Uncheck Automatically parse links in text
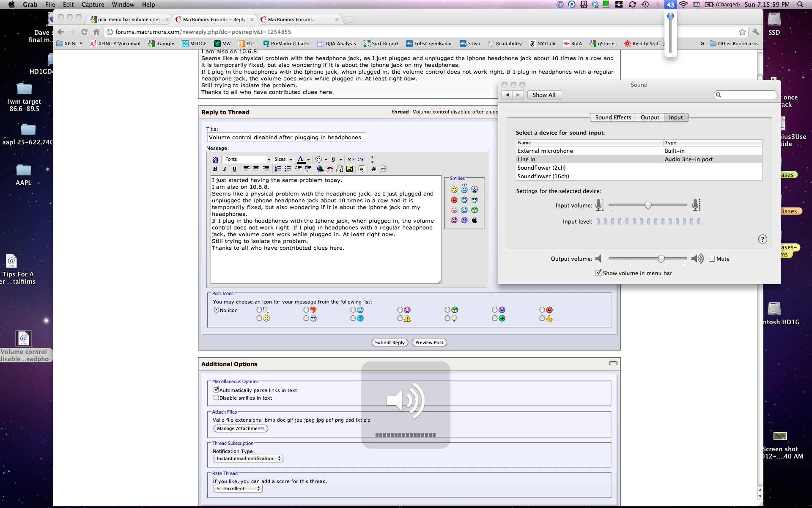The height and width of the screenshot is (508, 812). 216,390
